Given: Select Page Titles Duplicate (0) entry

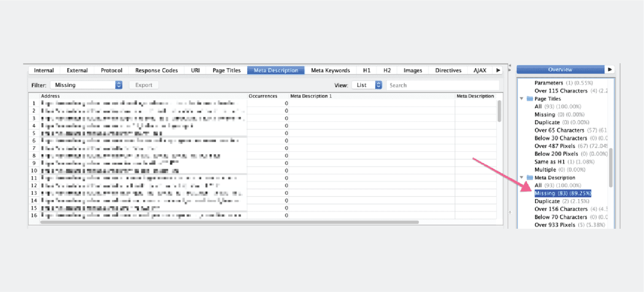Looking at the screenshot, I should click(x=562, y=122).
